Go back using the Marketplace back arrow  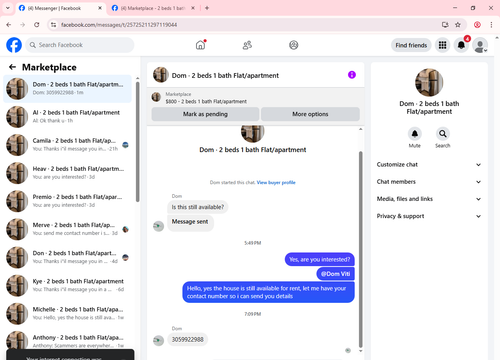click(12, 67)
